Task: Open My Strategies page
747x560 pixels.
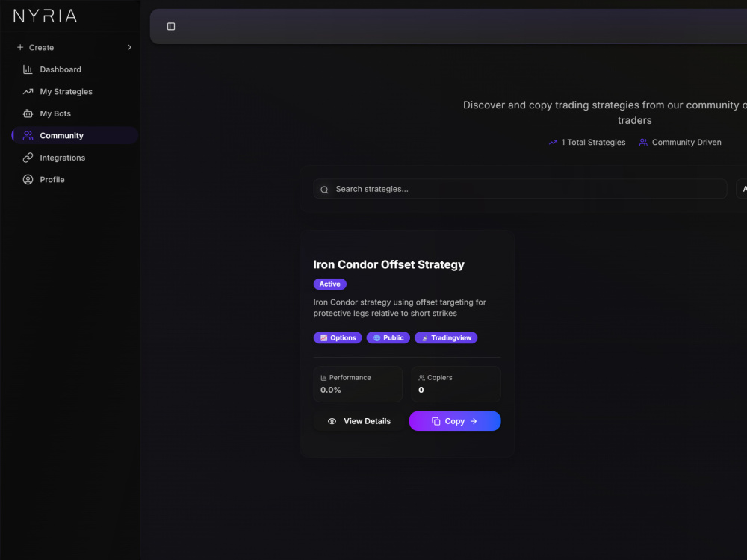Action: tap(75, 91)
